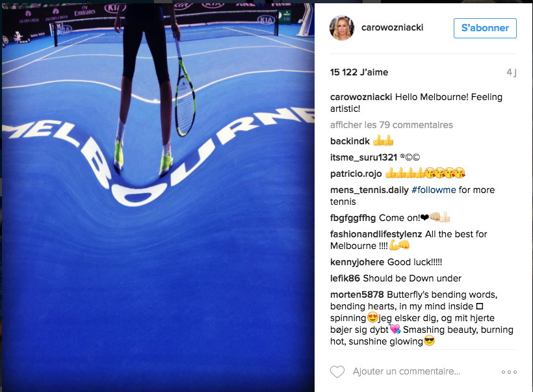Open mens_tennis.daily commenter profile
Image resolution: width=533 pixels, height=392 pixels.
(x=369, y=190)
